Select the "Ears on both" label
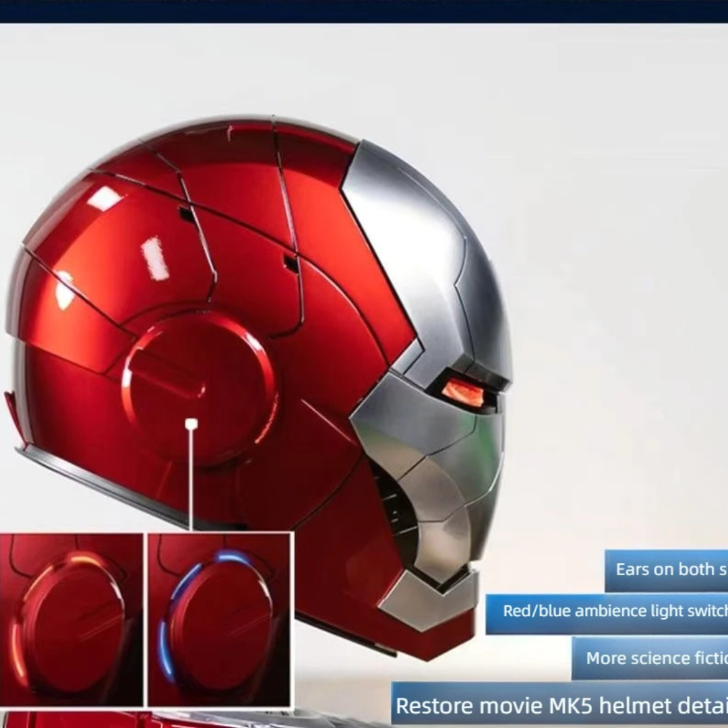The image size is (728, 728). 666,570
